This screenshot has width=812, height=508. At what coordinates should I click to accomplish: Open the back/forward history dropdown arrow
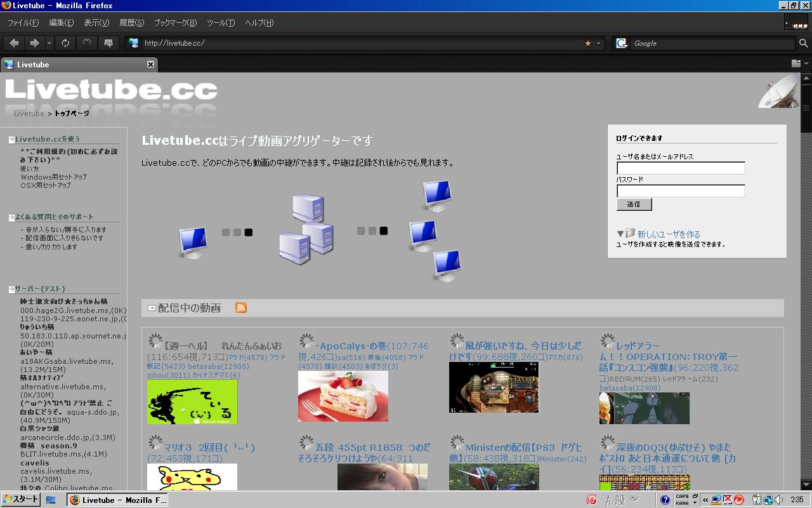[x=49, y=43]
